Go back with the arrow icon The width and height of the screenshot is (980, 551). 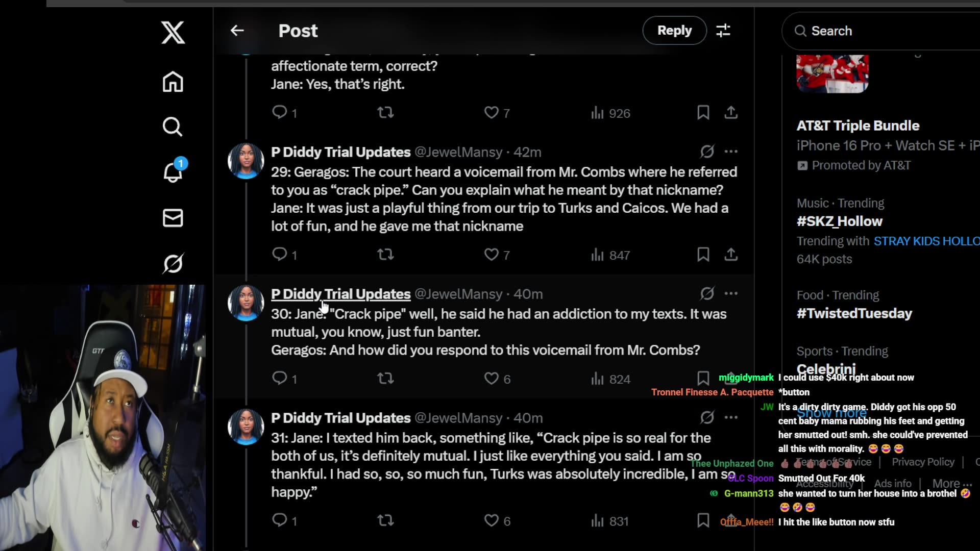(237, 31)
